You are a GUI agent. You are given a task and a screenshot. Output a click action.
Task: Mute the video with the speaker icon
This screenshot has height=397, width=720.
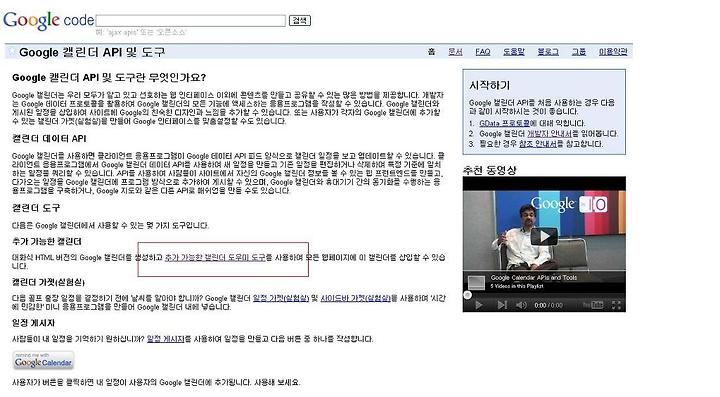click(x=521, y=305)
